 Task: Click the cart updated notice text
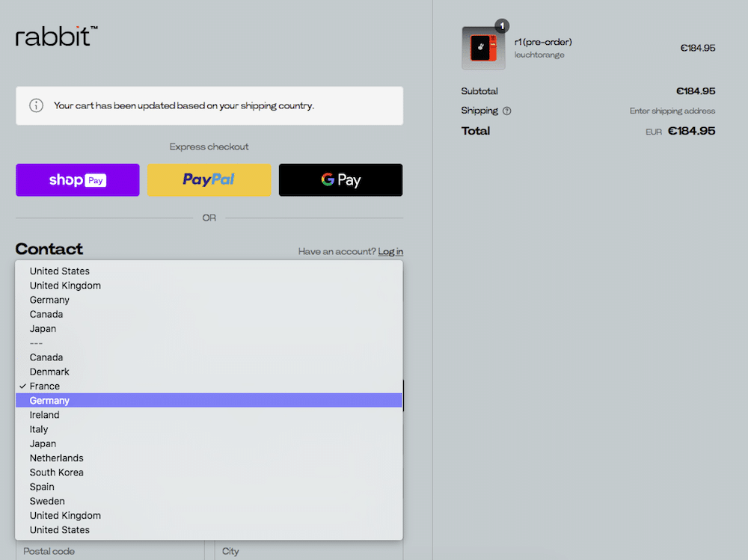coord(184,105)
